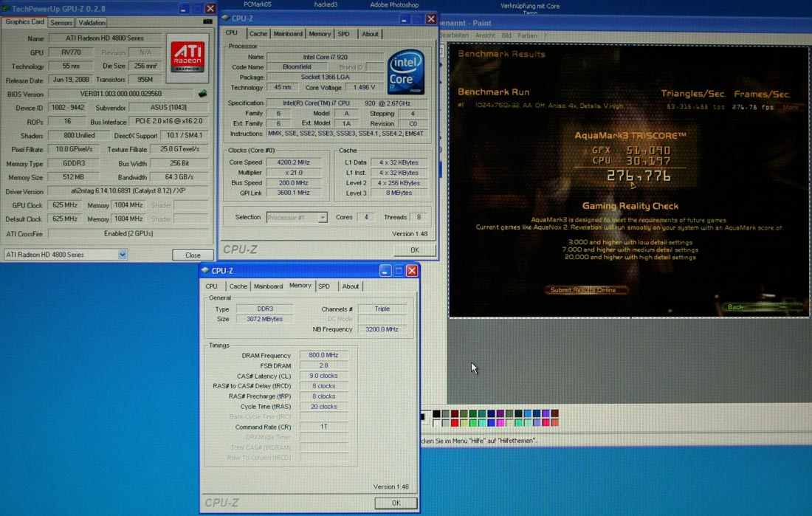The image size is (812, 516).
Task: Click OK in the CPU-Z Memory window
Action: pyautogui.click(x=396, y=503)
